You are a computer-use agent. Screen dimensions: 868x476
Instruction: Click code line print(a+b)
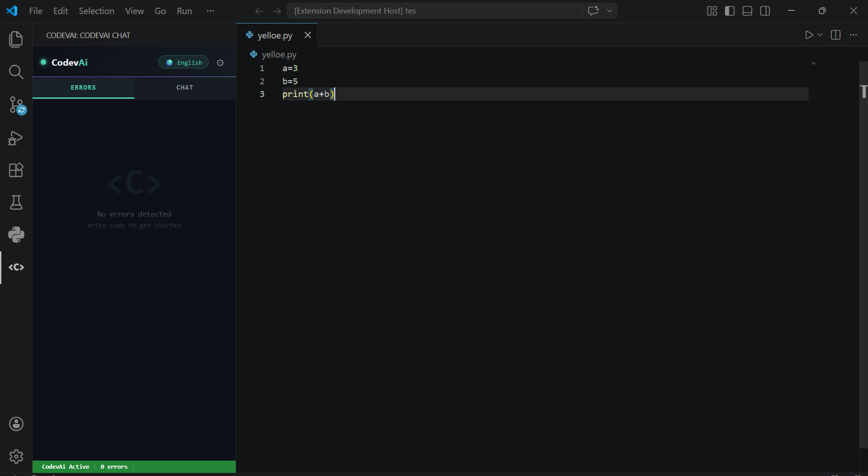click(308, 94)
